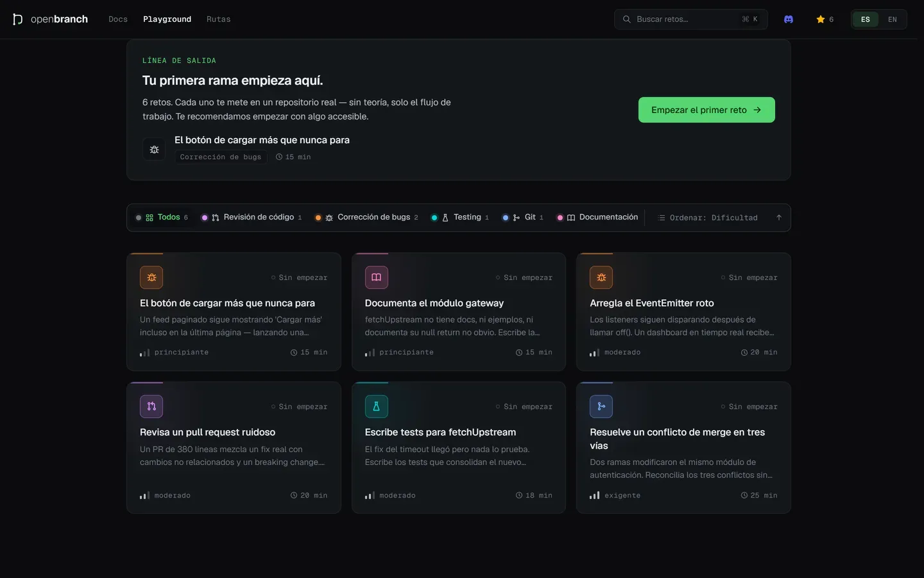Viewport: 924px width, 578px height.
Task: Filter challenges by Corrección de bugs tab
Action: pyautogui.click(x=366, y=218)
